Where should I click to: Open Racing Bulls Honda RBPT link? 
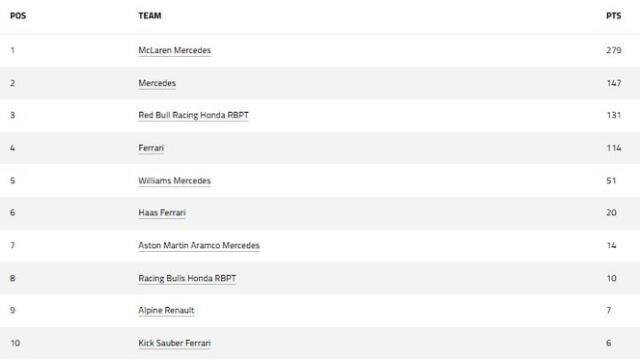pyautogui.click(x=187, y=278)
